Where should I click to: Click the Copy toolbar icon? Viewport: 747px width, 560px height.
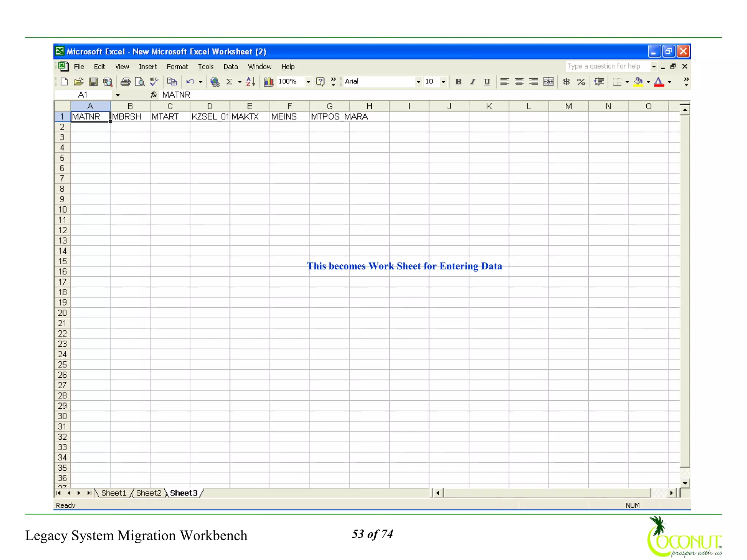(172, 82)
